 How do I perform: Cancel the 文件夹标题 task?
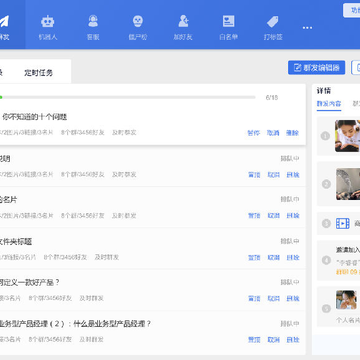(x=274, y=257)
